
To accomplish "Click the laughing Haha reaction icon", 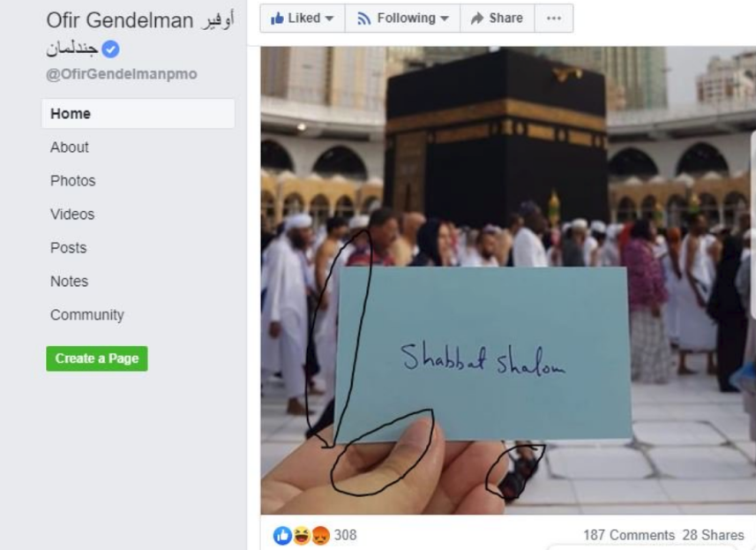I will tap(302, 535).
